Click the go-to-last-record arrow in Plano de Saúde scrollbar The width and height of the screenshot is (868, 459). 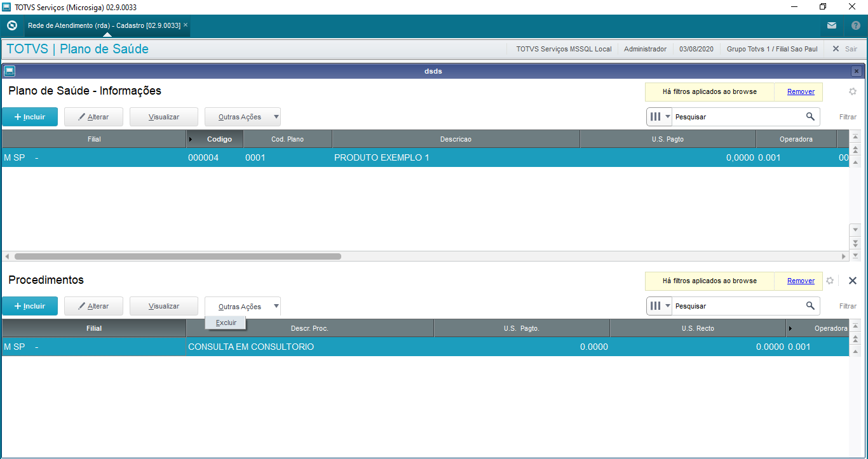[x=855, y=255]
